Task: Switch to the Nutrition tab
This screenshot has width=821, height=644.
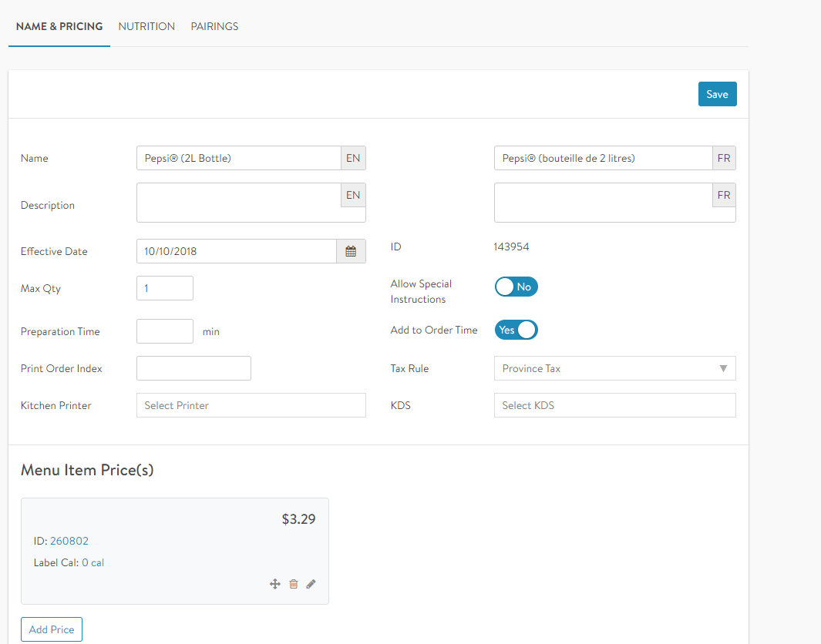Action: (146, 26)
